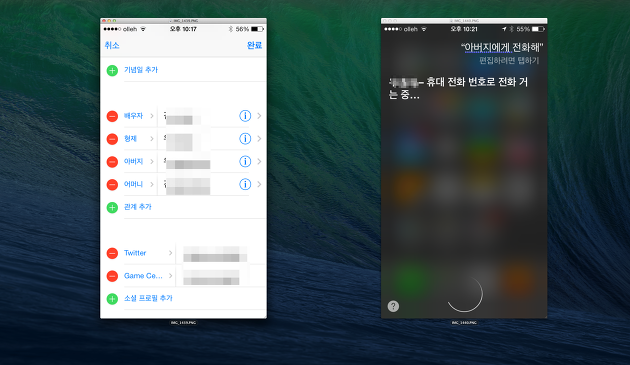Tap green plus beside 관계 추가

tap(112, 208)
